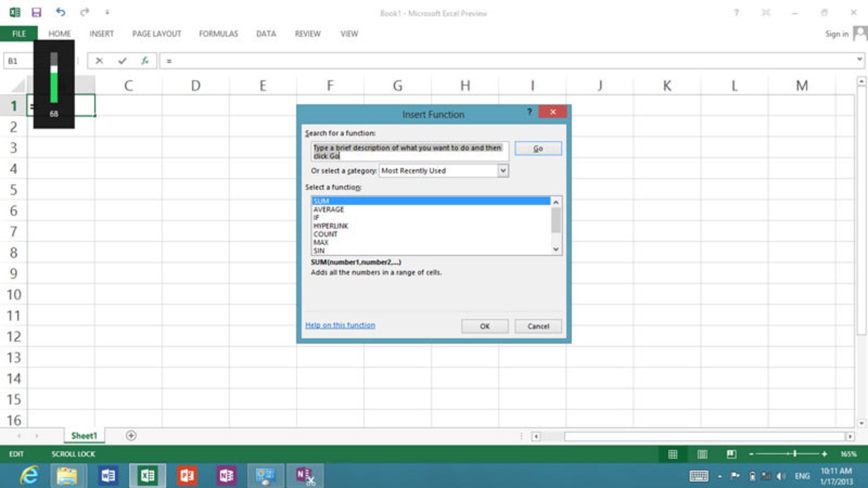Open the REVIEW tab
The height and width of the screenshot is (488, 868).
[x=308, y=34]
